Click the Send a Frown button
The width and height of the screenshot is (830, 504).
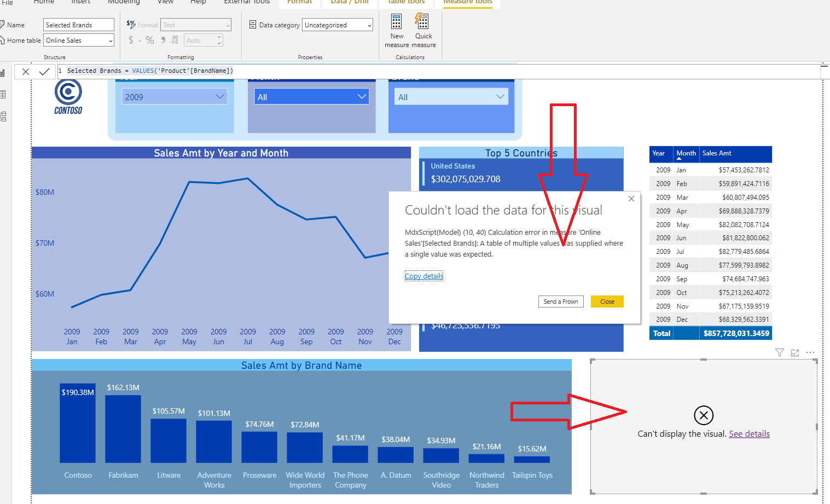coord(561,302)
